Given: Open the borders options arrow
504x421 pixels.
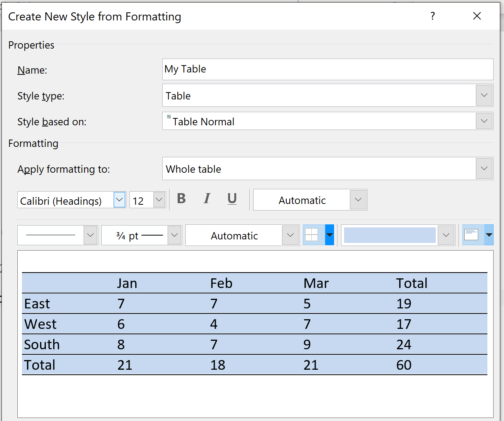Looking at the screenshot, I should tap(329, 235).
